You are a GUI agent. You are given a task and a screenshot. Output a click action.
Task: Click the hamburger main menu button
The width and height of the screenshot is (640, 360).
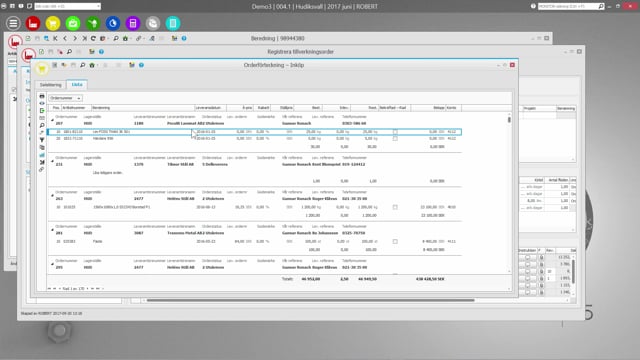click(x=13, y=23)
